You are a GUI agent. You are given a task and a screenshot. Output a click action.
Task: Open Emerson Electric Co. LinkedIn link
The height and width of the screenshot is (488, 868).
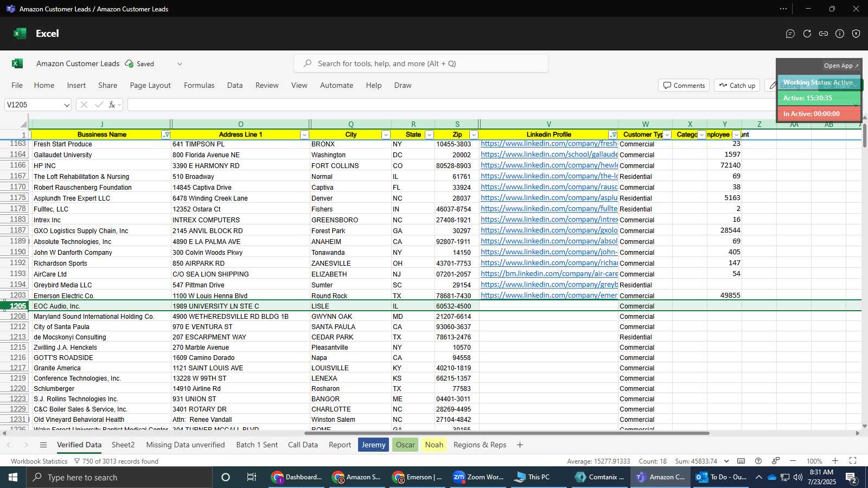tap(549, 296)
